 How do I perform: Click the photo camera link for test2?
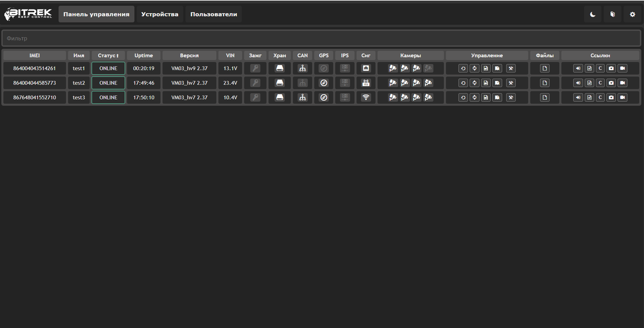(x=611, y=83)
